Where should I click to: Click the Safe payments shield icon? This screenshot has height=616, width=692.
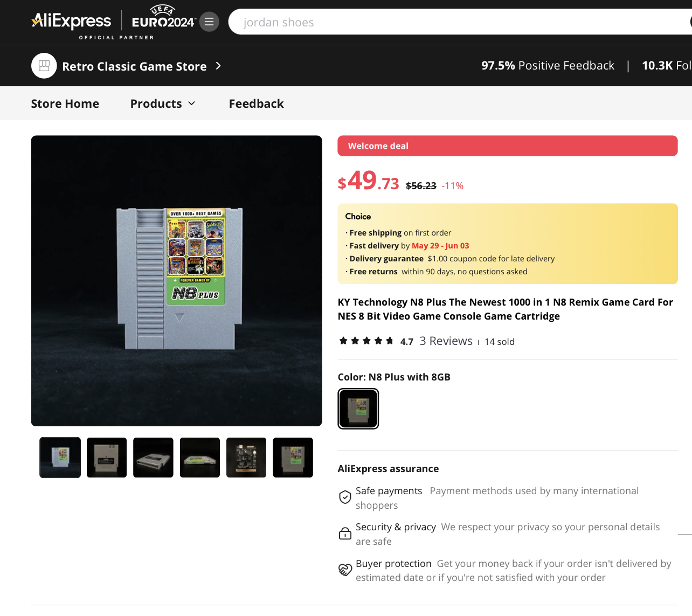(345, 497)
